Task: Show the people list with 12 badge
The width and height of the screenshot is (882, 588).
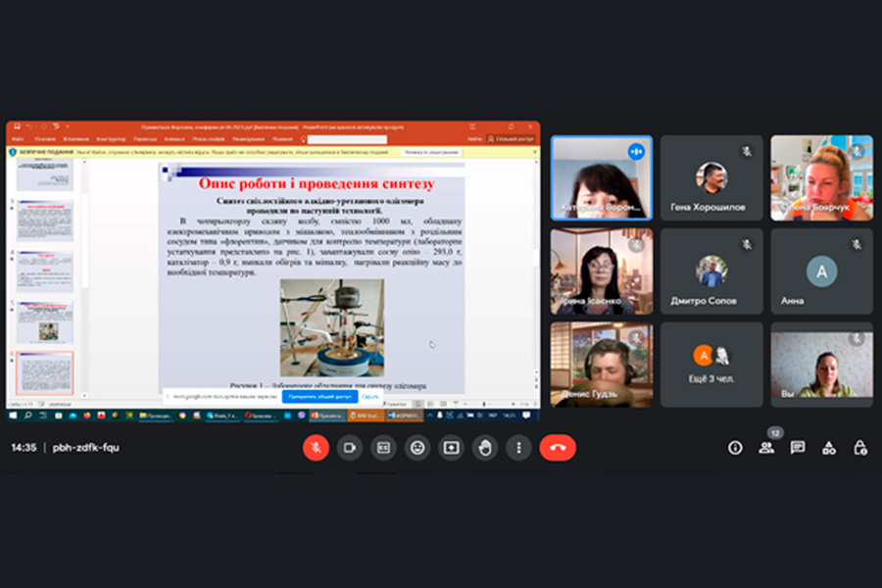Action: [766, 448]
